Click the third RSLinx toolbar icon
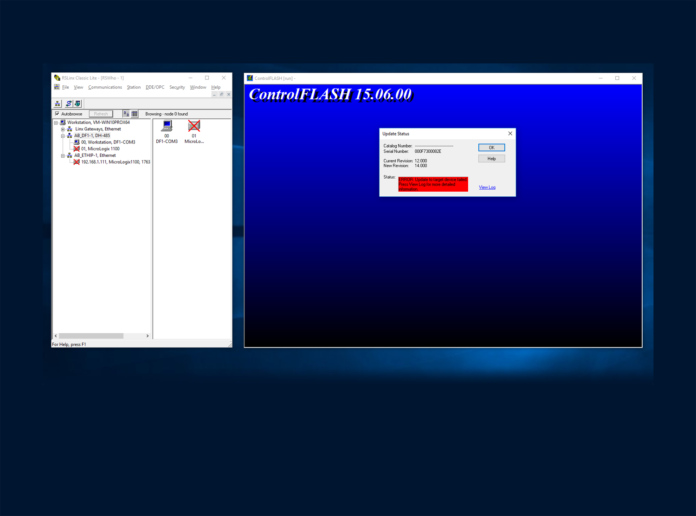The image size is (696, 516). (x=79, y=103)
